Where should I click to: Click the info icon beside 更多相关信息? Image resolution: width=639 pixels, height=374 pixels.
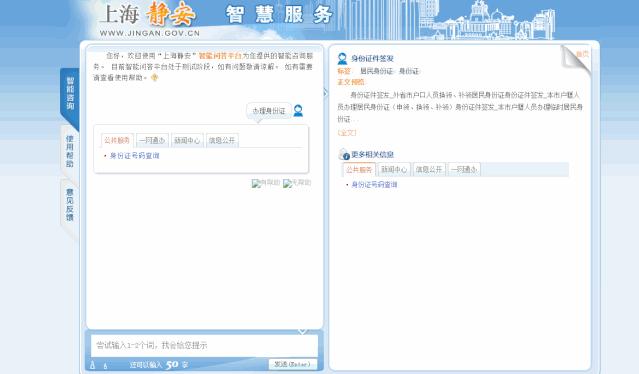pos(344,154)
